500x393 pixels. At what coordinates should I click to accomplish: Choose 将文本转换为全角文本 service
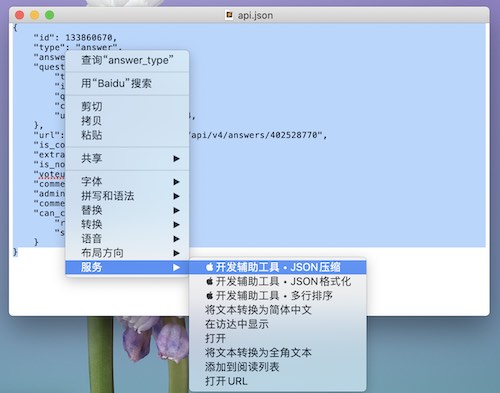click(278, 353)
